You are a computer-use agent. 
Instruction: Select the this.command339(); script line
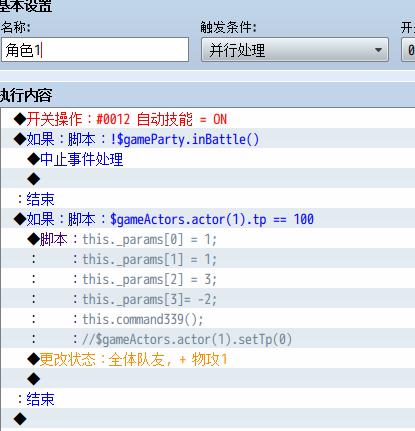[208, 319]
